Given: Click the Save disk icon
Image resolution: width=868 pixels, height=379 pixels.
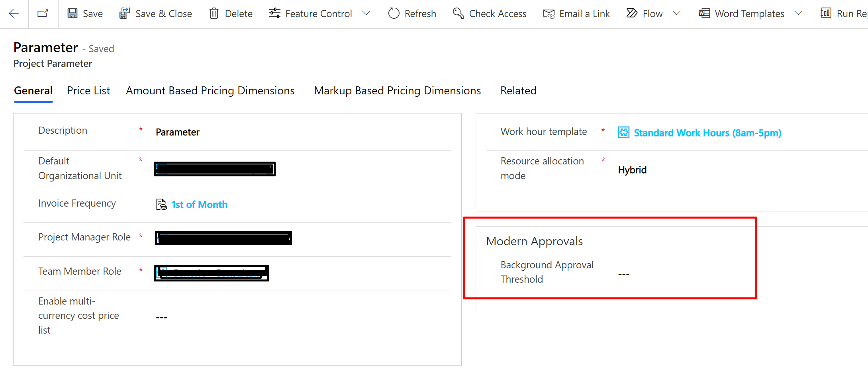Looking at the screenshot, I should (72, 14).
